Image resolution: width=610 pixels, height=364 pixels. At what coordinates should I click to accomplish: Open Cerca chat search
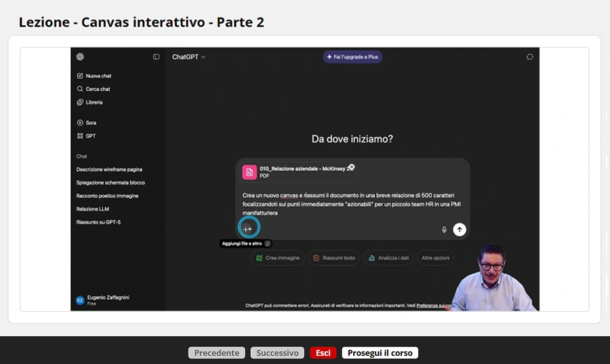94,89
